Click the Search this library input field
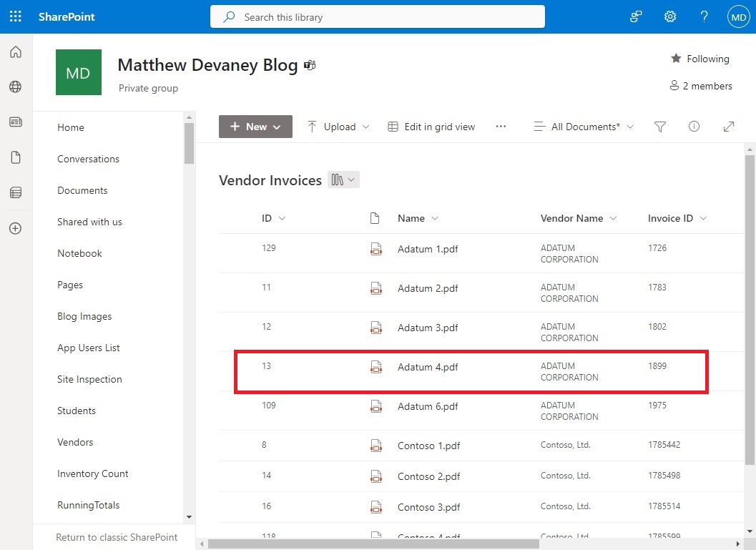The height and width of the screenshot is (550, 756). 377,16
